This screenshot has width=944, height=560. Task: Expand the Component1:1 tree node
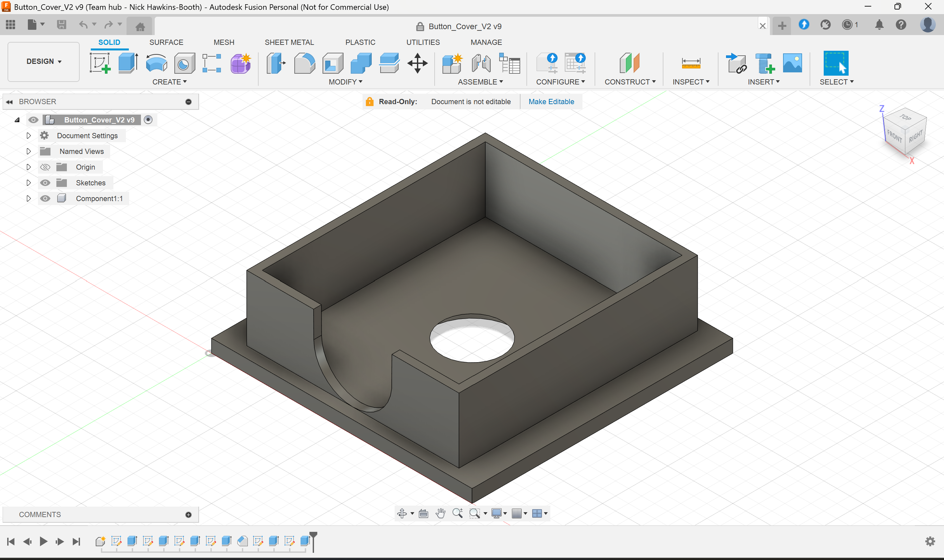[x=29, y=198]
